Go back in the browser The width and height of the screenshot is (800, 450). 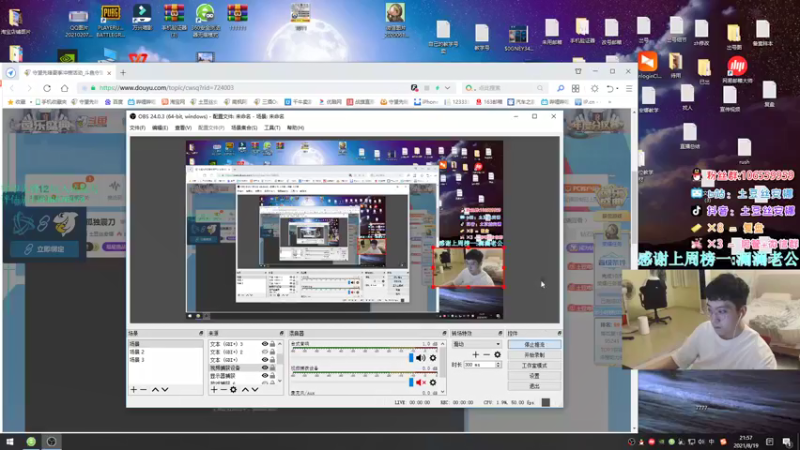[12, 88]
